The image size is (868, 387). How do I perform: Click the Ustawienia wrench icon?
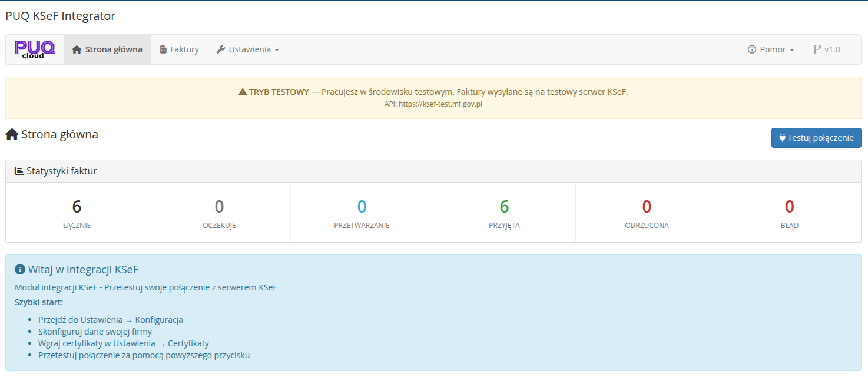[221, 49]
